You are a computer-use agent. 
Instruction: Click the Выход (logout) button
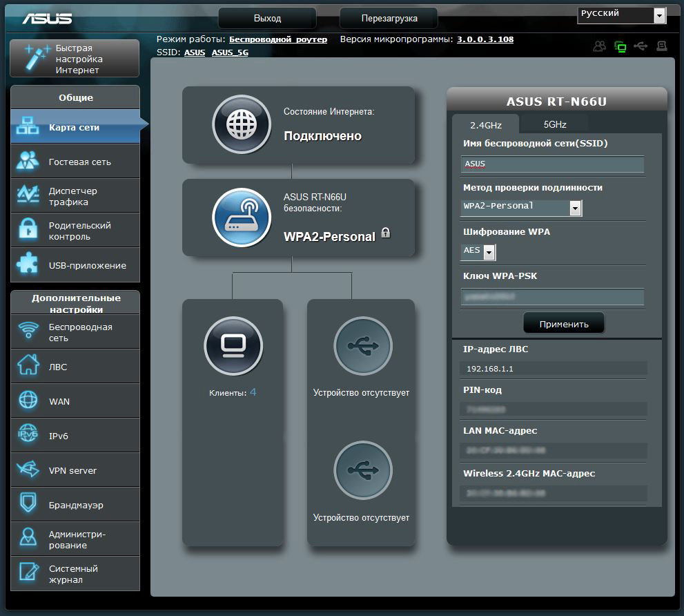click(x=267, y=19)
